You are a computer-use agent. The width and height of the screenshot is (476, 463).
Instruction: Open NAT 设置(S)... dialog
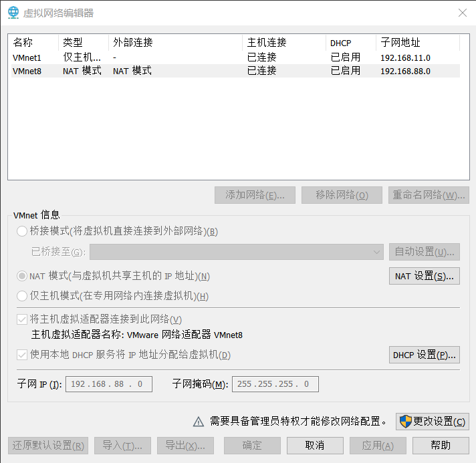click(425, 276)
